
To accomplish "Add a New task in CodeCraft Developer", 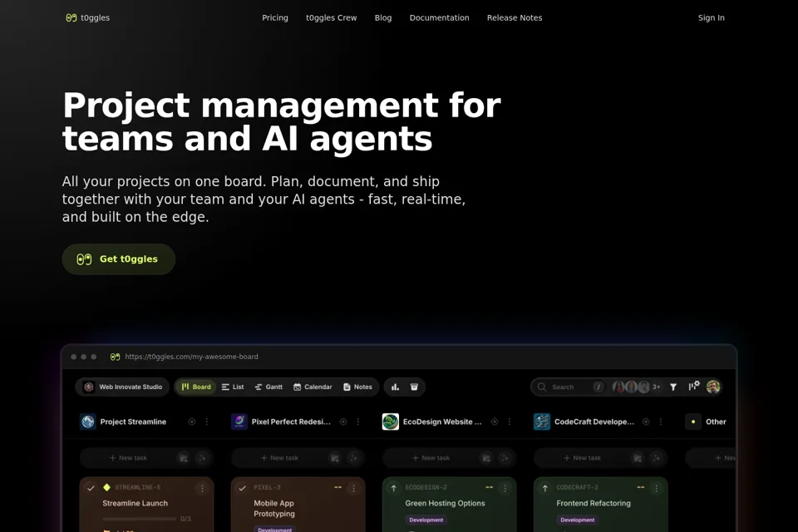I will 582,458.
